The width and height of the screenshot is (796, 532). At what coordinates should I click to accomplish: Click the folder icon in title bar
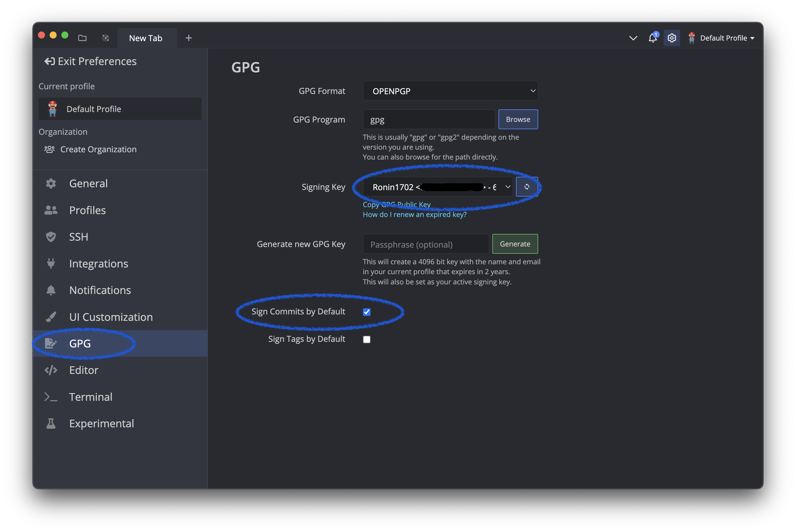coord(82,38)
